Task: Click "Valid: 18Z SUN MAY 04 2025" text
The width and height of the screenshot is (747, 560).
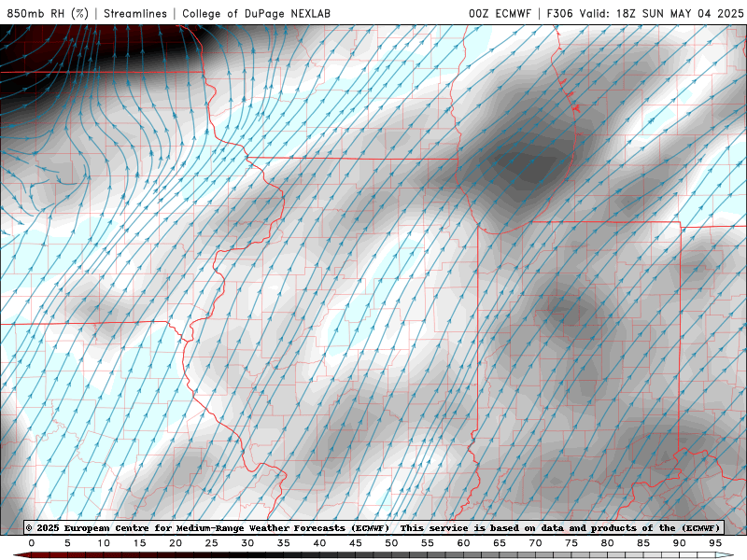Action: 661,13
